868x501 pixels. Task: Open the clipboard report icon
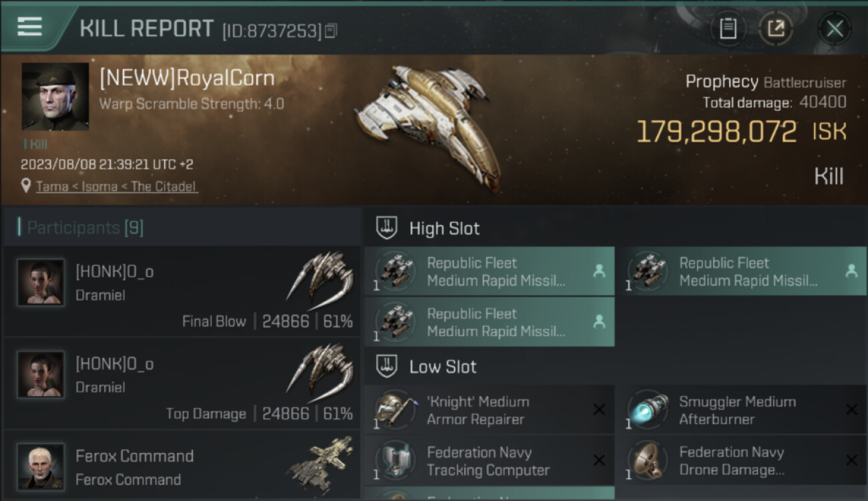click(728, 28)
